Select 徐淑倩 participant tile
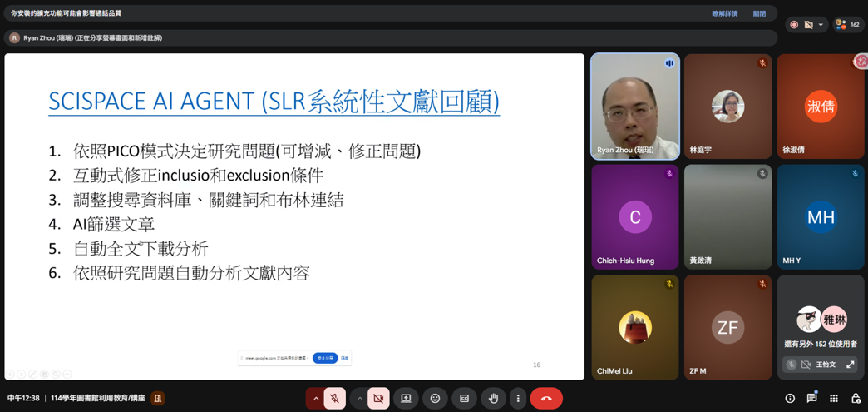868x412 pixels. pos(821,107)
